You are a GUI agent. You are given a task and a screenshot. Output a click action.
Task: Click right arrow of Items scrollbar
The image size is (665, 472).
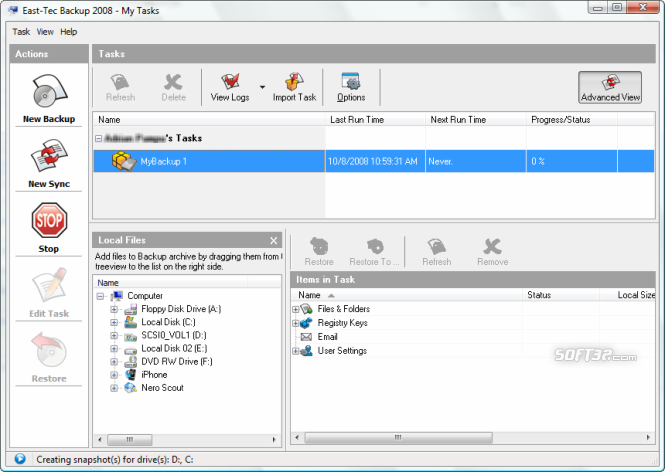(x=648, y=438)
